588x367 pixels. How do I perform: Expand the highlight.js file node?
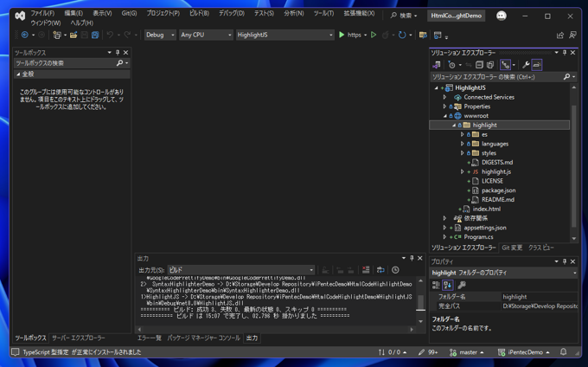463,172
